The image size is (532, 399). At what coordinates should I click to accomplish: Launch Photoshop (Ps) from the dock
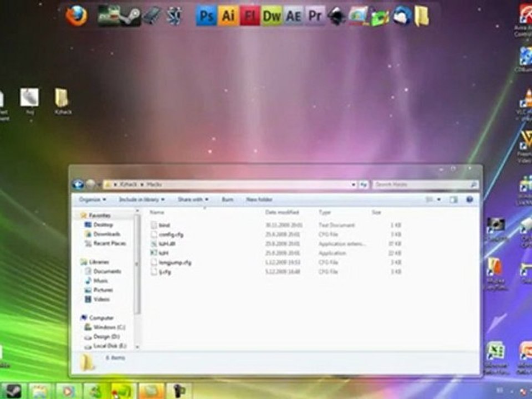206,16
